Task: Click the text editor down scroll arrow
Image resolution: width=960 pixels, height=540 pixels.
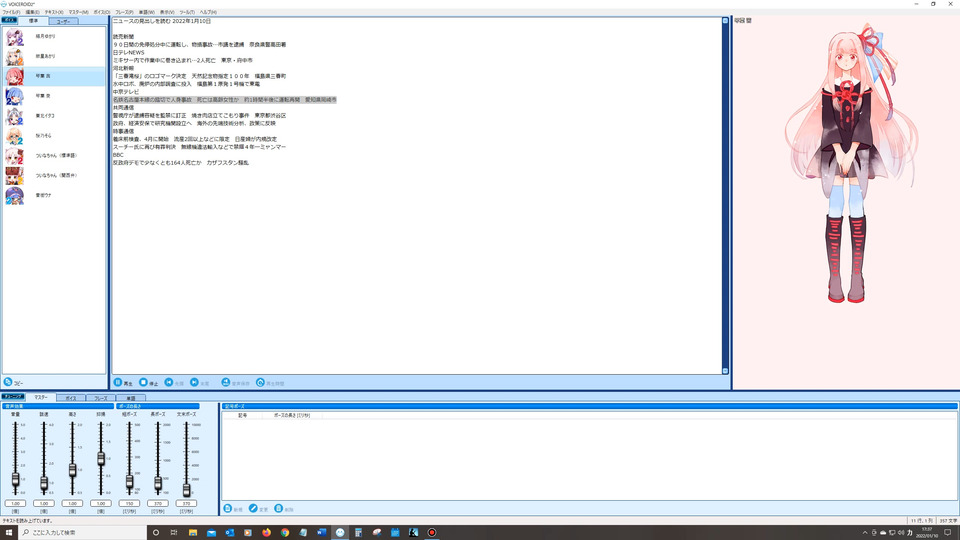Action: click(x=725, y=371)
